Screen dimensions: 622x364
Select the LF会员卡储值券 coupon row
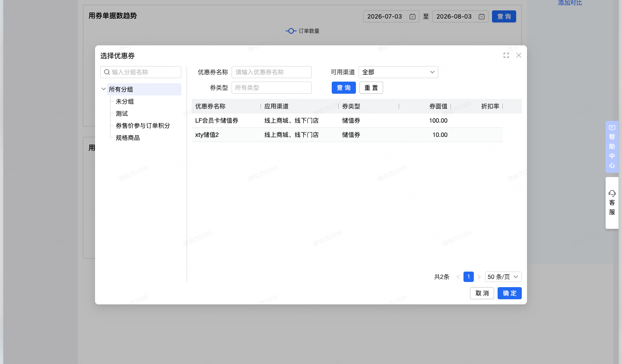click(x=347, y=120)
